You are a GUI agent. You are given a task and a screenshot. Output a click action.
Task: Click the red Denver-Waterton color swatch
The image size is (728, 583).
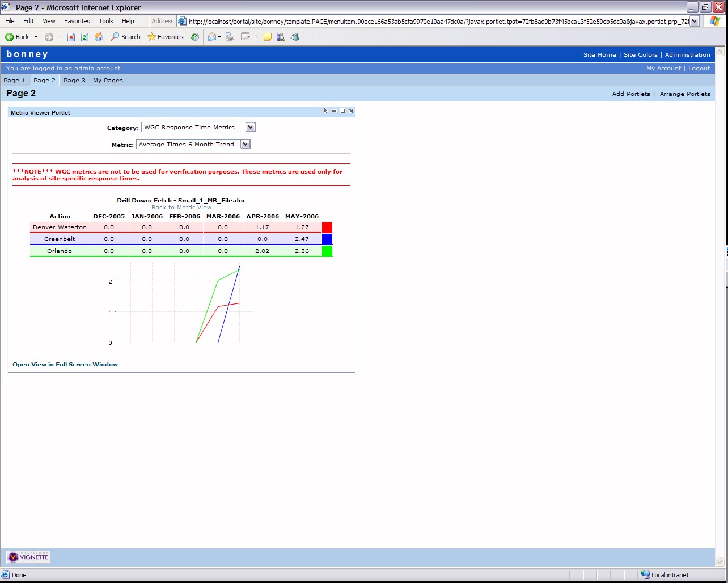(327, 227)
